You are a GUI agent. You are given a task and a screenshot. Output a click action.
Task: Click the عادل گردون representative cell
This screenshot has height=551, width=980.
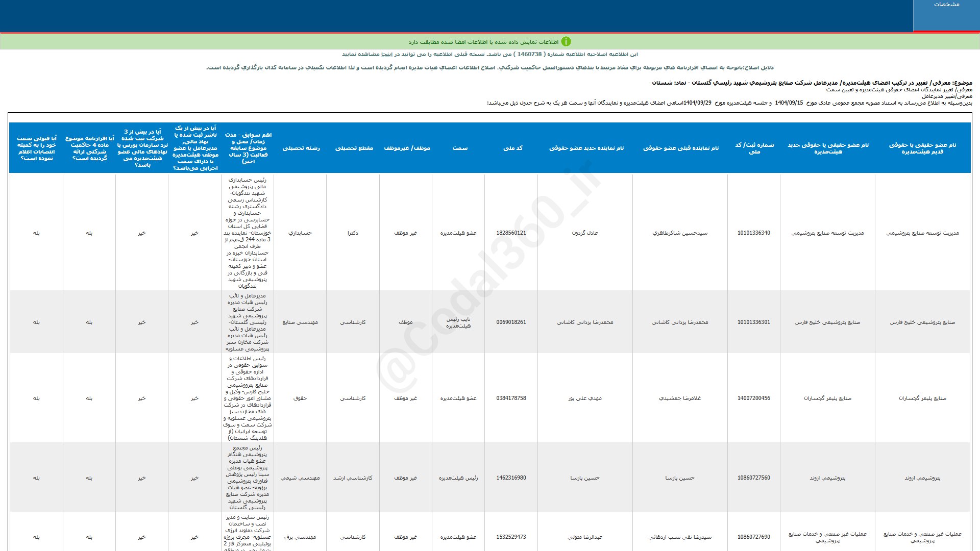585,233
